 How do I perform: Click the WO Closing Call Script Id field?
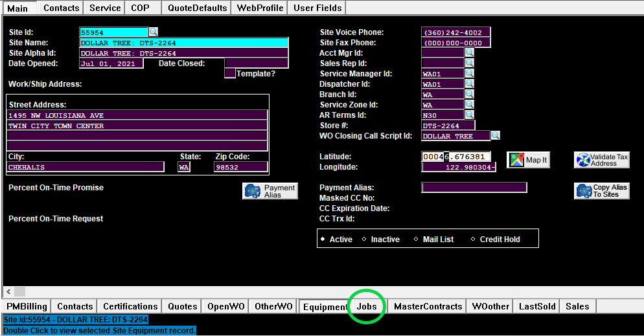pos(456,136)
